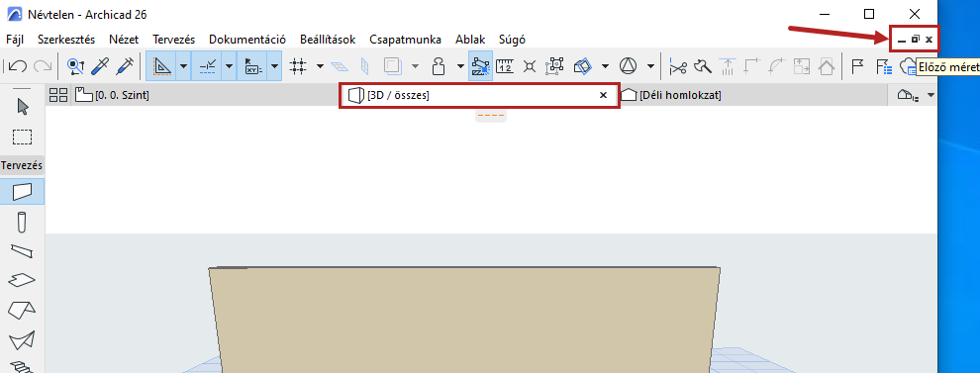This screenshot has height=373, width=980.
Task: Toggle the highlighted suspend groups icon
Action: 480,65
